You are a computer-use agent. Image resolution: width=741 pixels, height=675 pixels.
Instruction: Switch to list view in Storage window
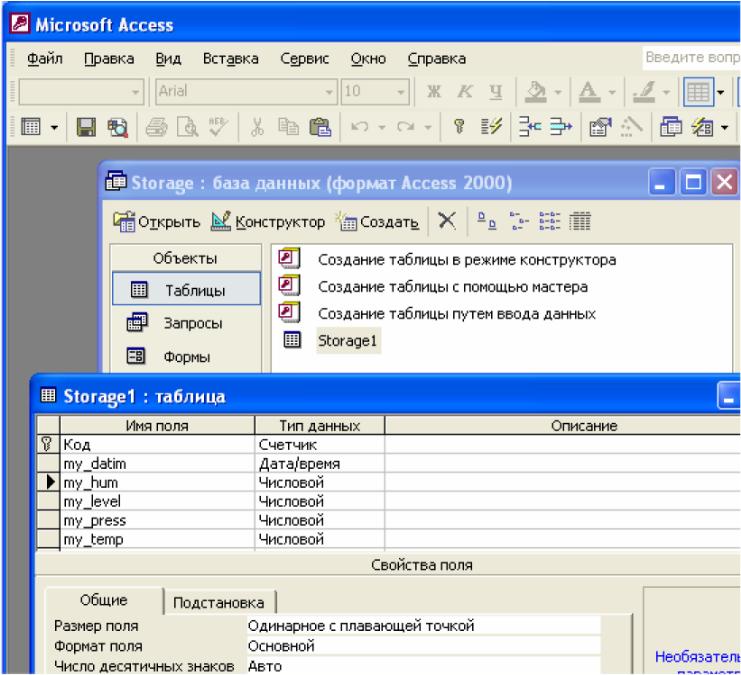coord(550,221)
